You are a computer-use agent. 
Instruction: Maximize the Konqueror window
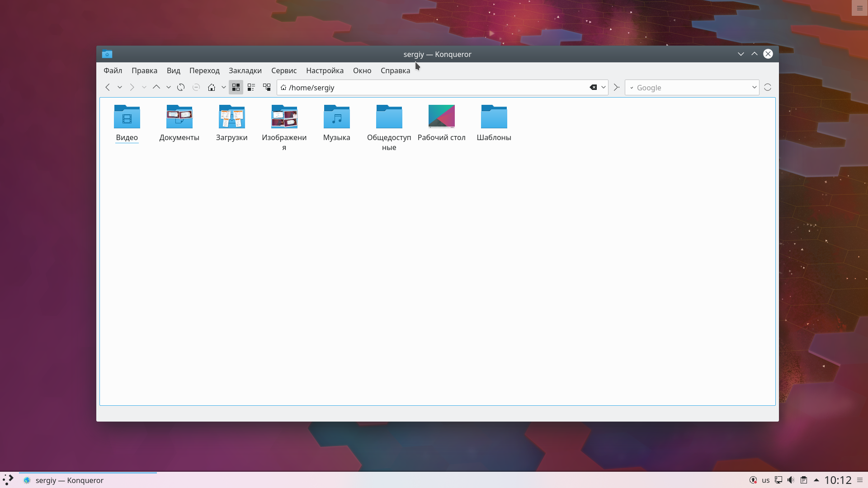(755, 54)
